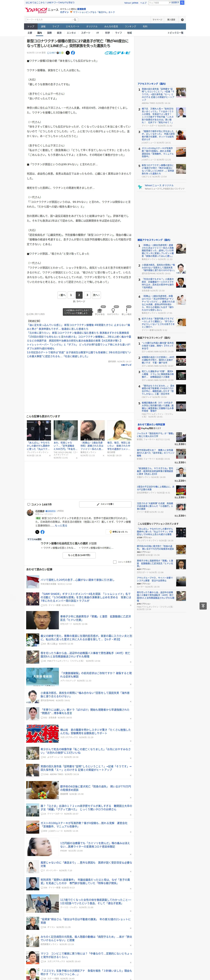Open related article トイレットペーパー「シングル」と「ダブル」
The width and height of the screenshot is (210, 980).
pyautogui.click(x=78, y=346)
